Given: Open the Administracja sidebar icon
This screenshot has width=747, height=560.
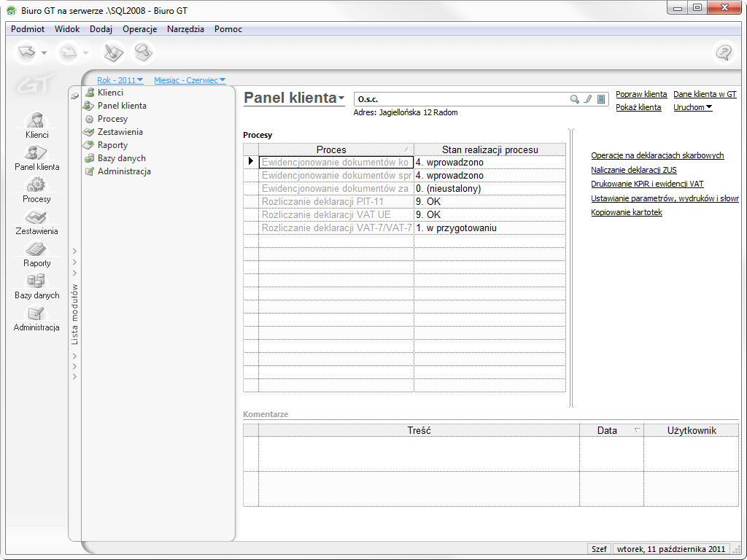Looking at the screenshot, I should pyautogui.click(x=36, y=314).
